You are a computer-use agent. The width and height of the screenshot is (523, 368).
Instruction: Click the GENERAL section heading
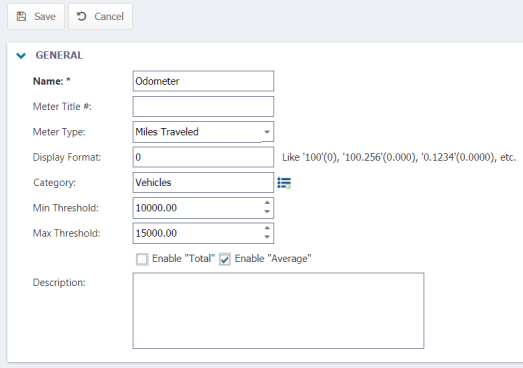59,55
